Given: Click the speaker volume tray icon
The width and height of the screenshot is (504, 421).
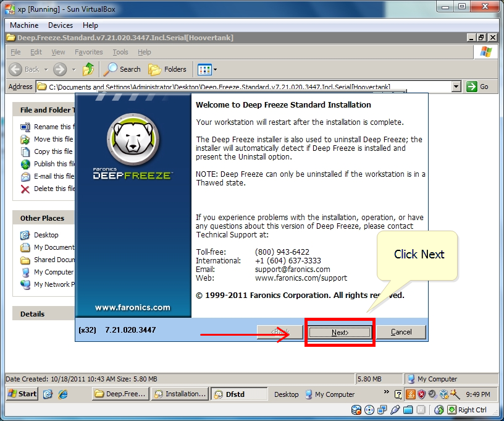Looking at the screenshot, I should (x=432, y=394).
